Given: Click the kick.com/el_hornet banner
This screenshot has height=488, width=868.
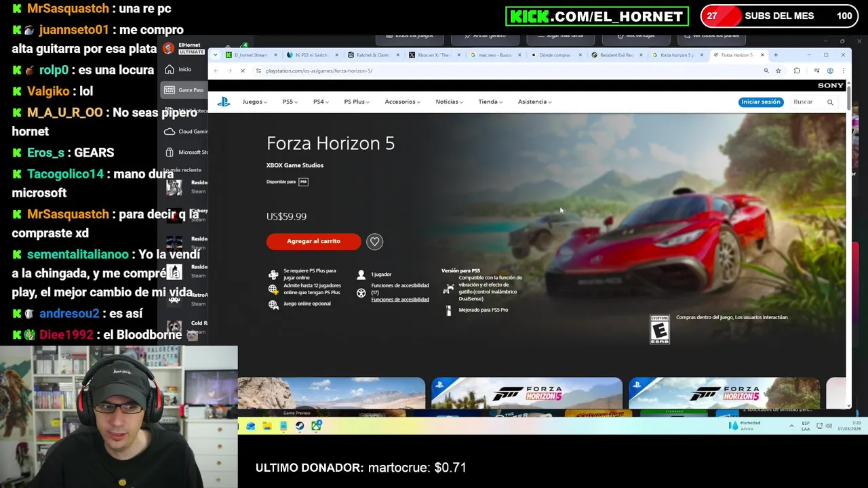Looking at the screenshot, I should tap(597, 16).
